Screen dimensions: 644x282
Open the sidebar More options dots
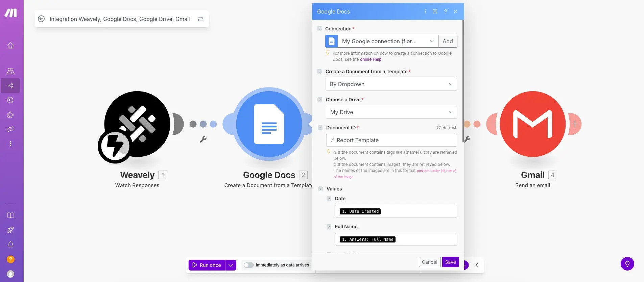pyautogui.click(x=10, y=144)
